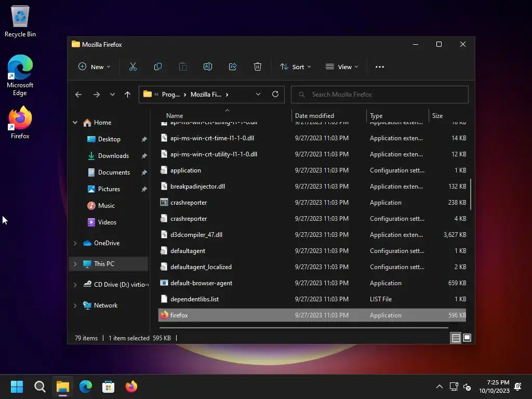Switch to large thumbnails view icon in status bar

coord(467,338)
